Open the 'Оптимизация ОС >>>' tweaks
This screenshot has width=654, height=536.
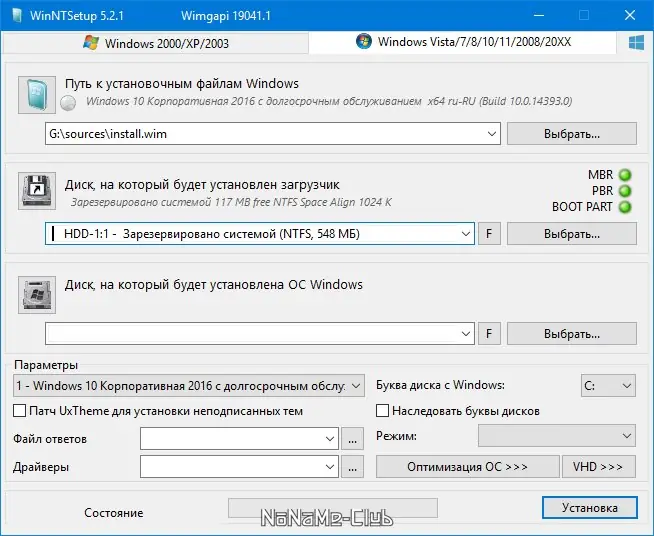(468, 466)
